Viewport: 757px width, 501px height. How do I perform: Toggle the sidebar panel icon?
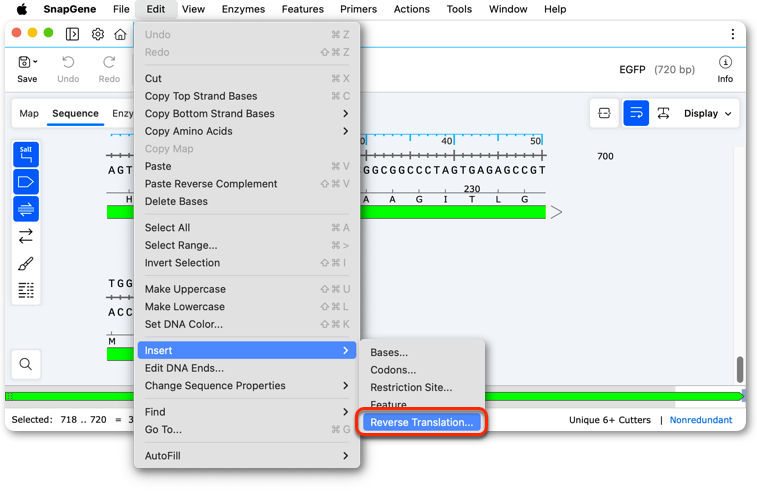72,34
